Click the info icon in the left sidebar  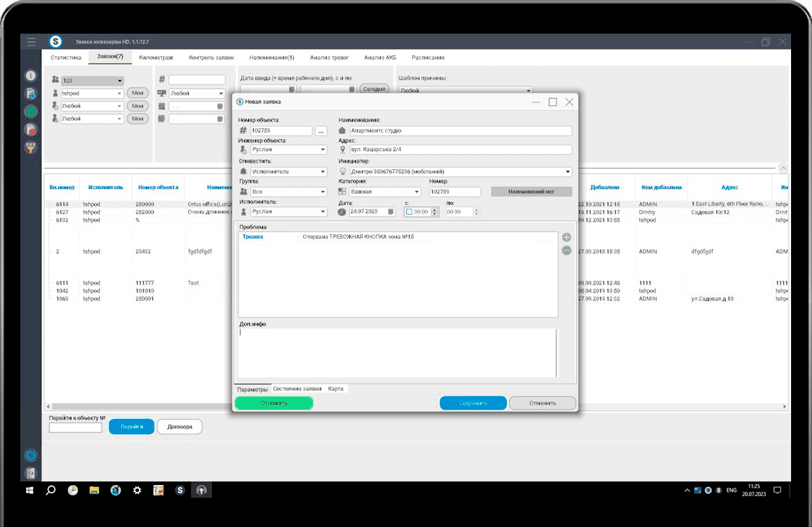point(30,76)
